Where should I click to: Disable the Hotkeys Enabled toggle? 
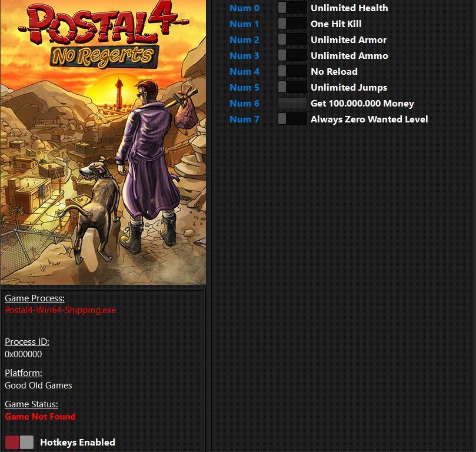[x=19, y=442]
